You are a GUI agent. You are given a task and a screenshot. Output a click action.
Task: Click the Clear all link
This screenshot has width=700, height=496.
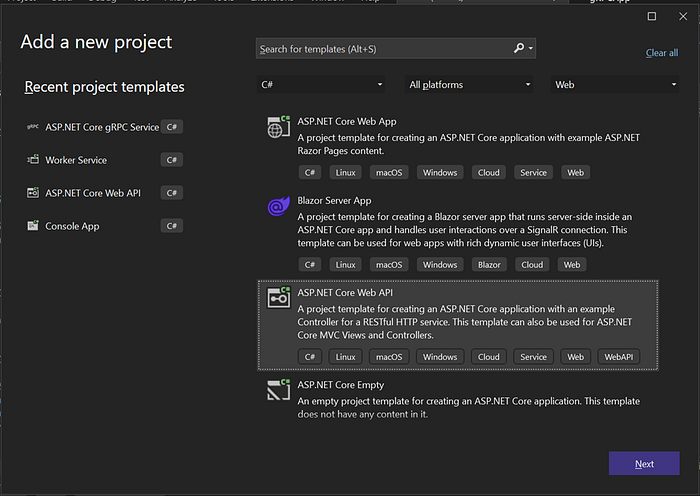662,53
